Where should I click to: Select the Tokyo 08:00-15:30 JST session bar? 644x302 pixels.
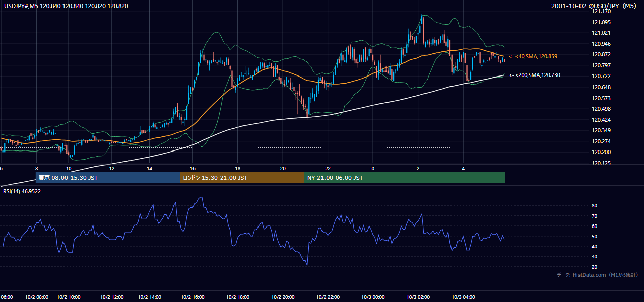point(108,178)
